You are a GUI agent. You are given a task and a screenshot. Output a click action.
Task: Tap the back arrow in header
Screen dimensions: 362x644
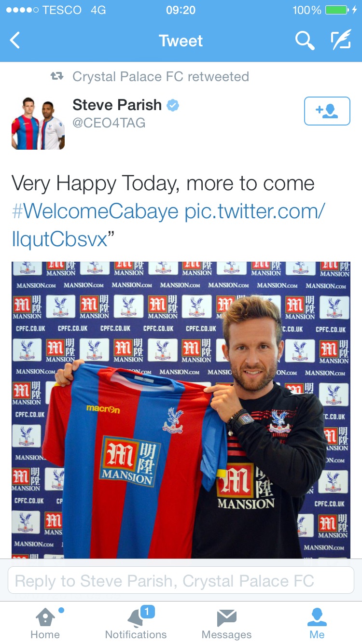15,41
